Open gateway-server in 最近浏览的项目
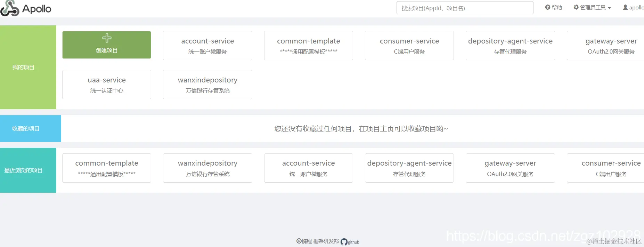Screen dimensions: 644x247 click(x=510, y=168)
